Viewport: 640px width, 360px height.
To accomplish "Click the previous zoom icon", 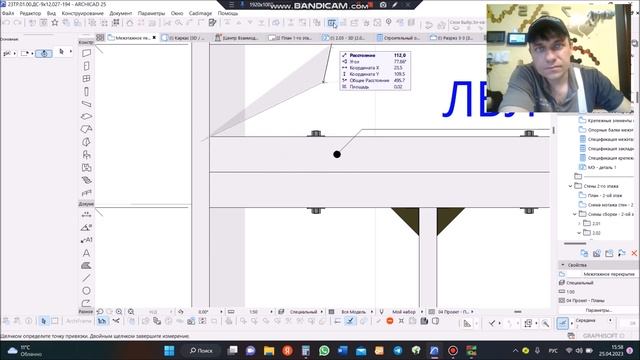I will 100,311.
